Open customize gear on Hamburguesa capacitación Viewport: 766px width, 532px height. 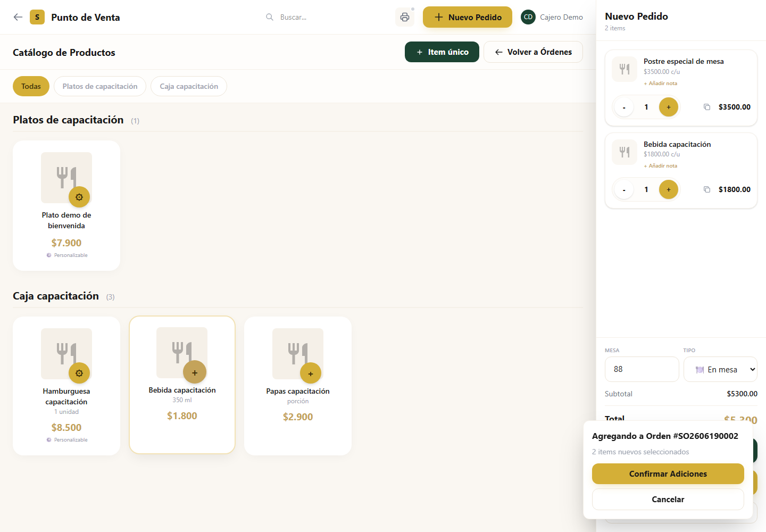79,373
